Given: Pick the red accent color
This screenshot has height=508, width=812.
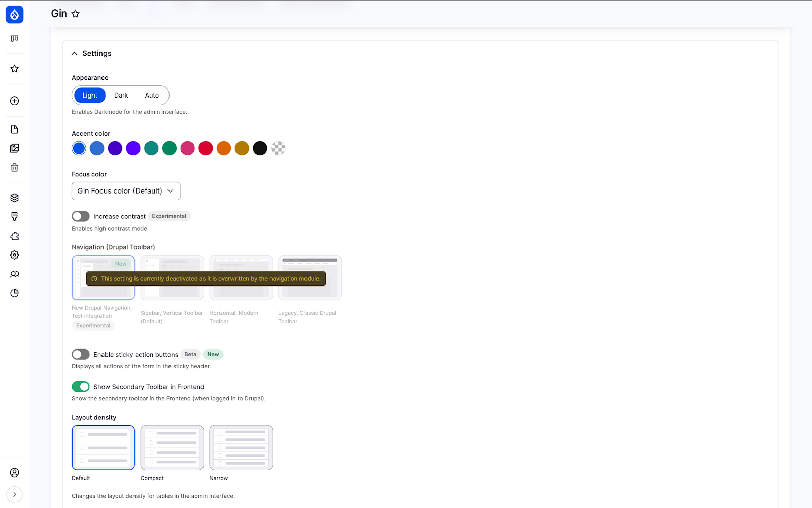Looking at the screenshot, I should click(206, 148).
